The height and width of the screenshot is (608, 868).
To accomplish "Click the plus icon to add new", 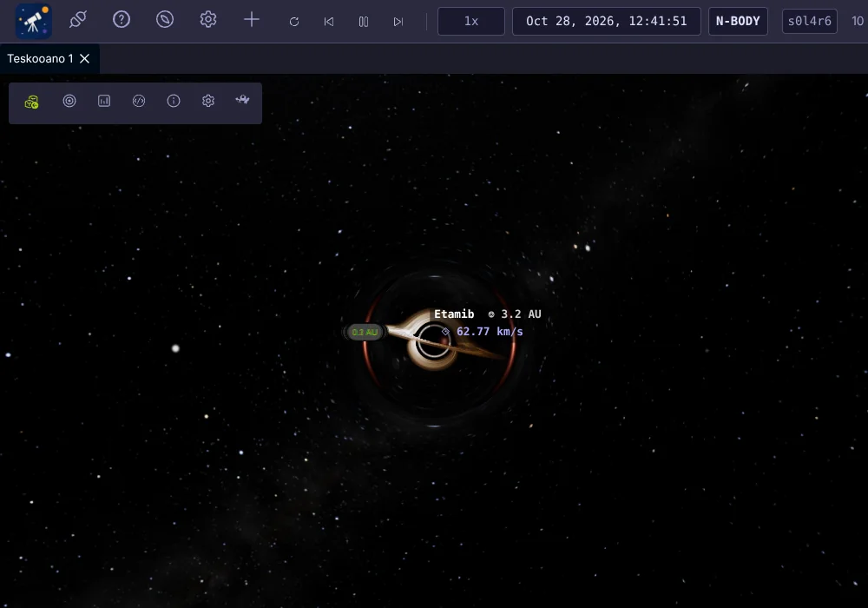I will (x=252, y=20).
